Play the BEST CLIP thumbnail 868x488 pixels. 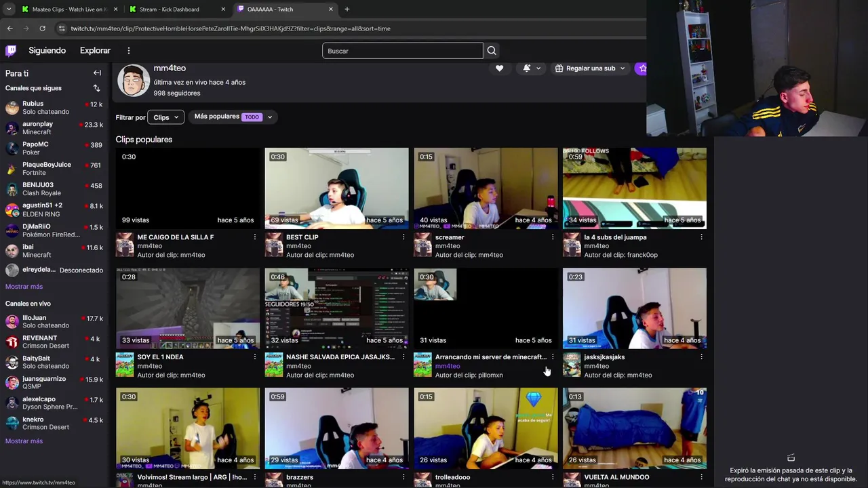coord(337,188)
